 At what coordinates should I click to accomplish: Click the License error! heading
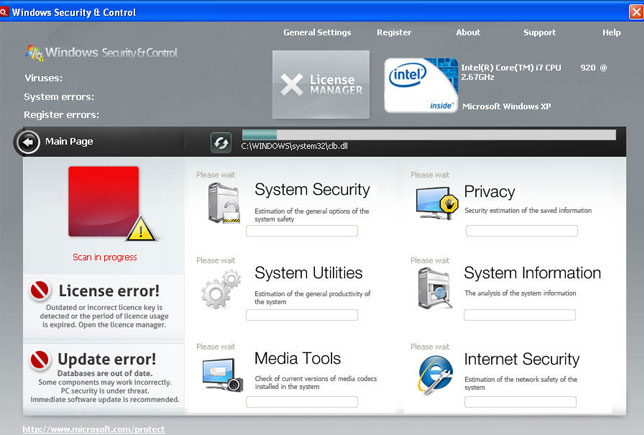109,291
